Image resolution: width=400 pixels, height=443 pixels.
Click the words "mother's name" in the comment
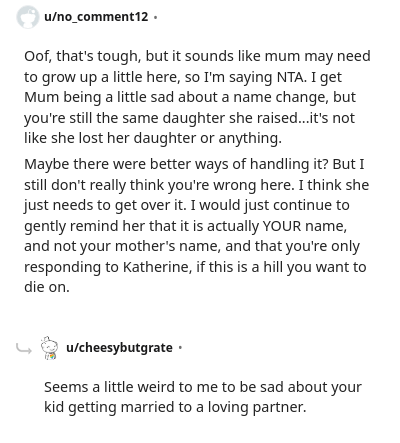click(x=168, y=246)
